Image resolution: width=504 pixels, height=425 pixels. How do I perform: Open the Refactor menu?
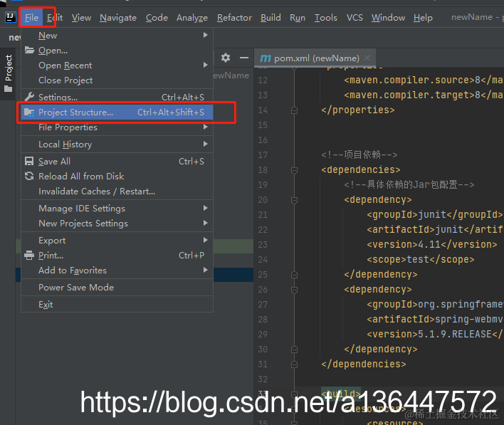pos(234,17)
